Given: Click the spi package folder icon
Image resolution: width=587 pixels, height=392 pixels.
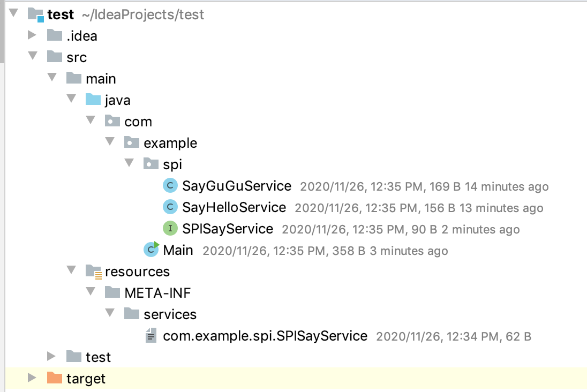Looking at the screenshot, I should pos(151,164).
